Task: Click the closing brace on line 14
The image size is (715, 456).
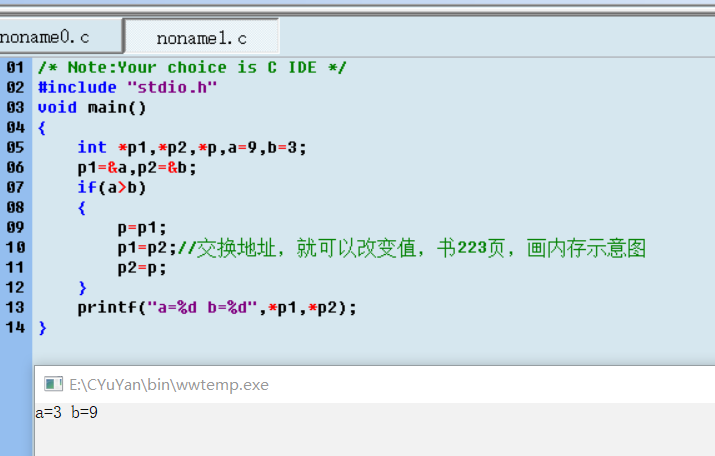Action: (x=42, y=328)
